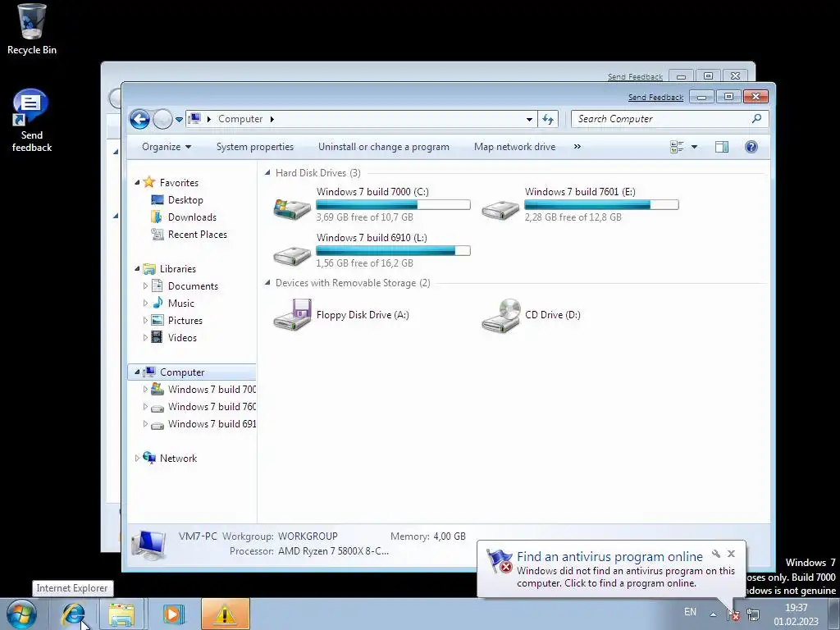Open Downloads under Favorites

[x=192, y=217]
